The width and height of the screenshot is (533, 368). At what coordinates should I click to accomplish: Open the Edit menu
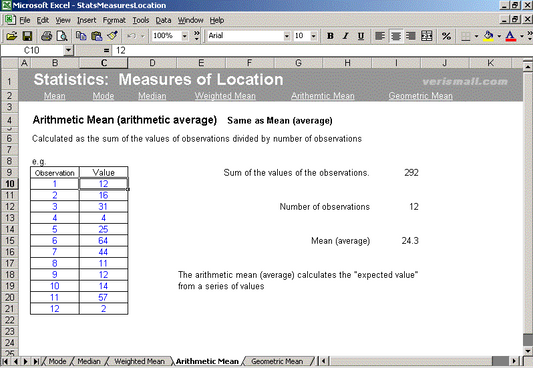pos(43,20)
